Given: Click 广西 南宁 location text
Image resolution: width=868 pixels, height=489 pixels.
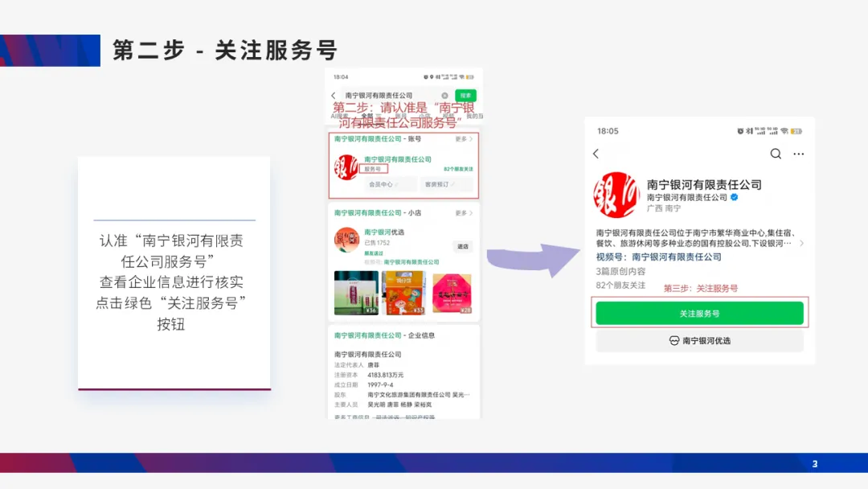Looking at the screenshot, I should coord(664,208).
